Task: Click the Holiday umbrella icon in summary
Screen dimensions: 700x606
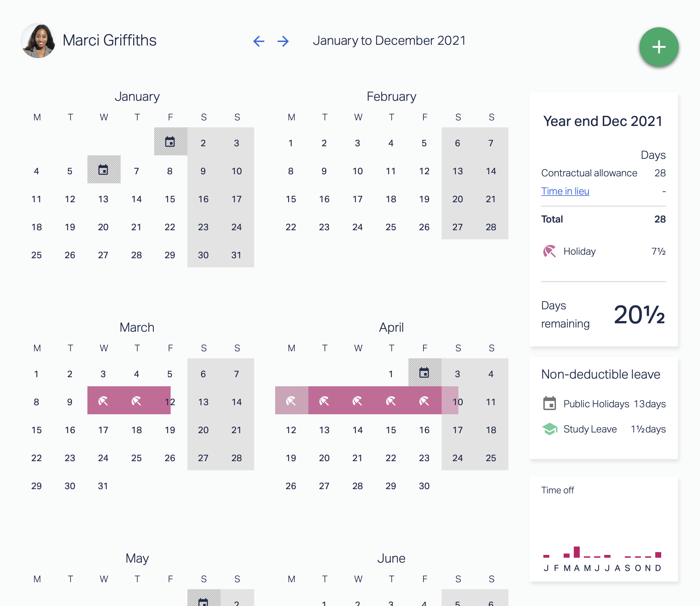Action: click(x=549, y=251)
